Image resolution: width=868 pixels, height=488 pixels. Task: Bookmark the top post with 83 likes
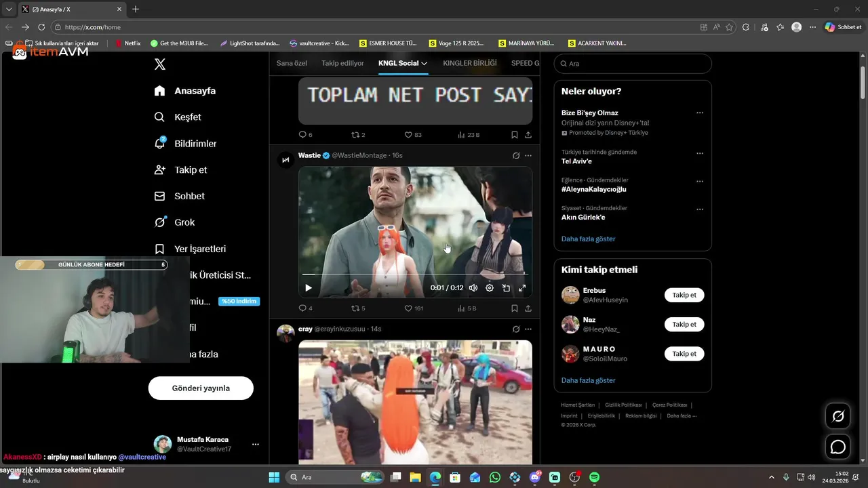tap(515, 135)
